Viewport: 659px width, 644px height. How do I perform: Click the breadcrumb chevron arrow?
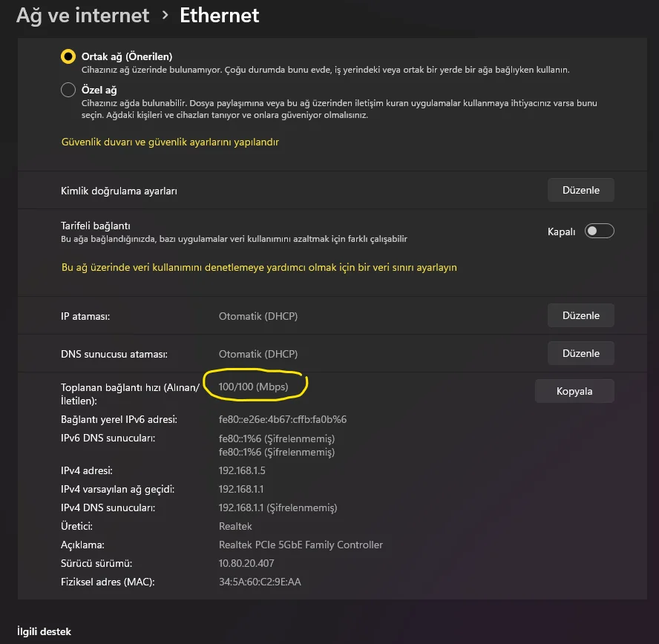click(165, 16)
